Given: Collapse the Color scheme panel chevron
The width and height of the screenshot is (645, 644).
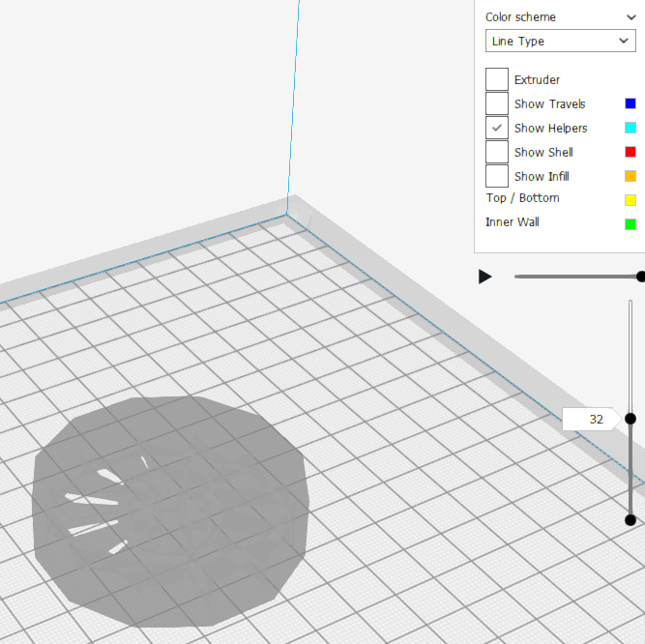Looking at the screenshot, I should point(631,17).
